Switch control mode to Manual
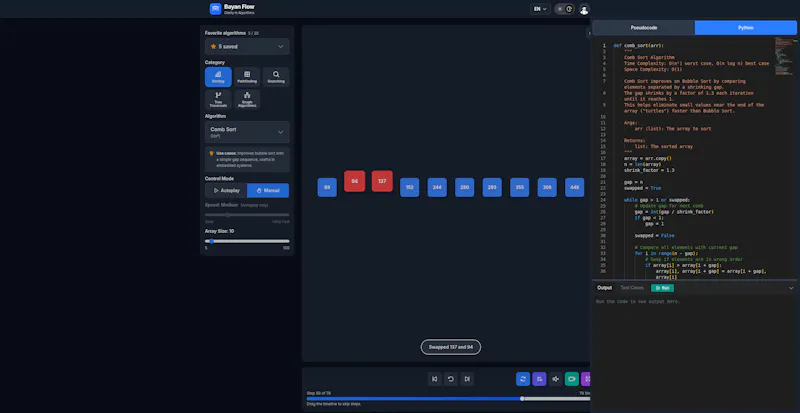The height and width of the screenshot is (413, 800). point(268,190)
